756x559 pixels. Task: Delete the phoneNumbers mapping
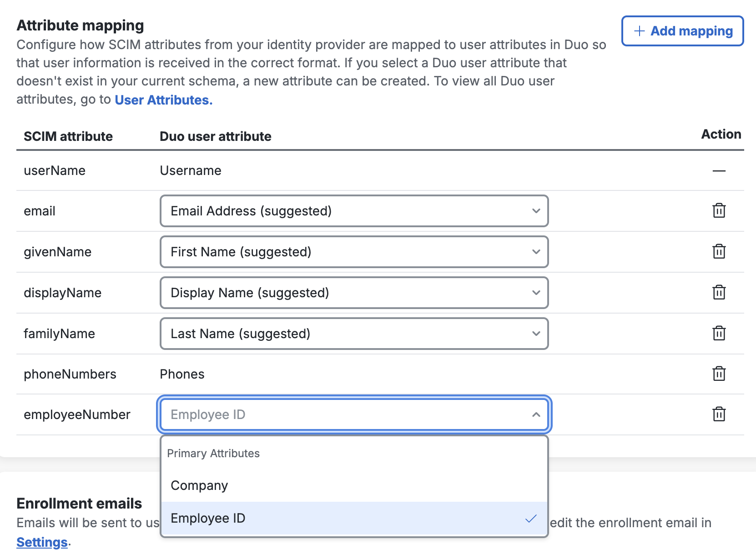click(x=719, y=374)
